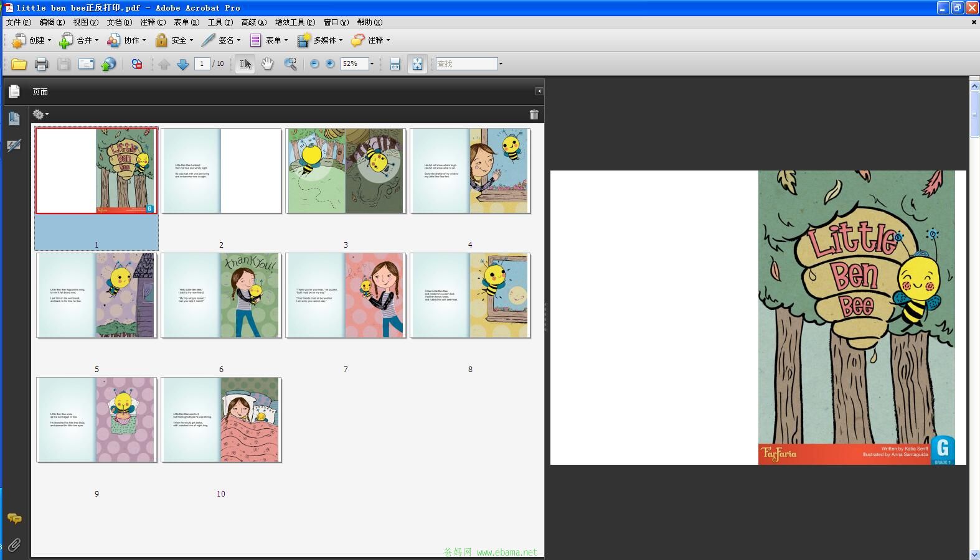This screenshot has width=980, height=560.
Task: Click the pages panel header document icon
Action: (14, 91)
